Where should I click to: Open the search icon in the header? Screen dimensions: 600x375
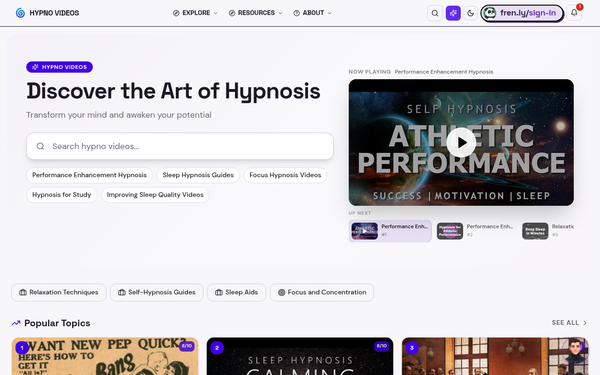tap(435, 13)
